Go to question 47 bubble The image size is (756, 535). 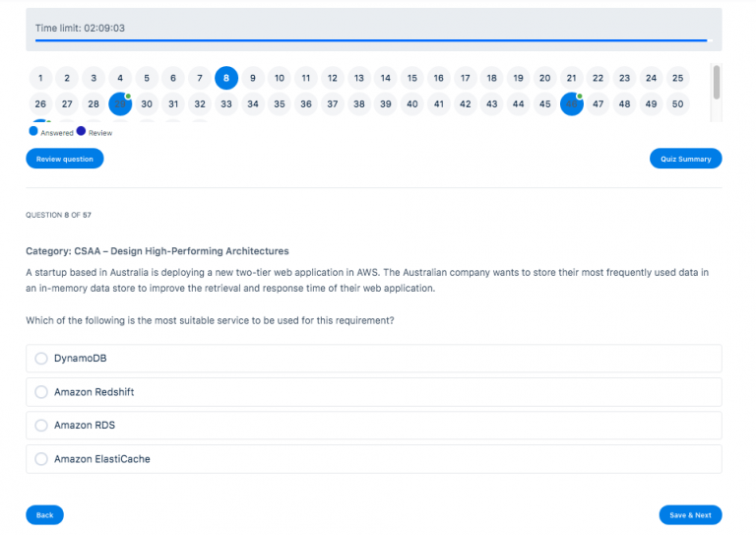598,103
